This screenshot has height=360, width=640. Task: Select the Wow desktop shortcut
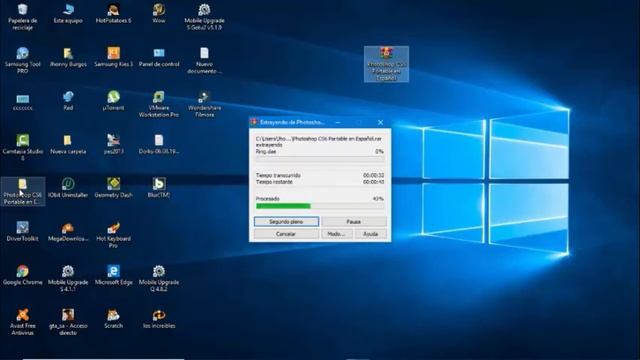pos(159,13)
